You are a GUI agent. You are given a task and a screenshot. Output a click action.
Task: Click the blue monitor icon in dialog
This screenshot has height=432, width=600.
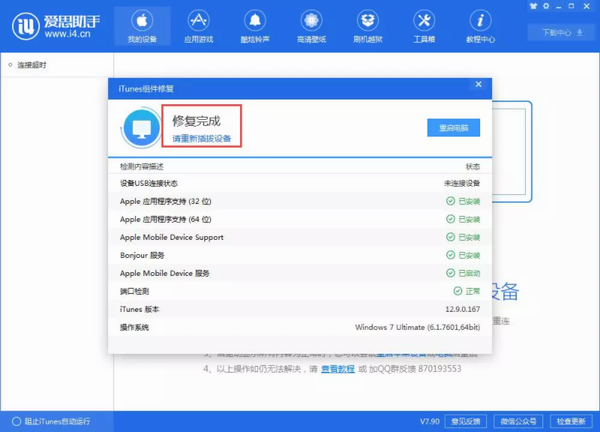[x=142, y=128]
